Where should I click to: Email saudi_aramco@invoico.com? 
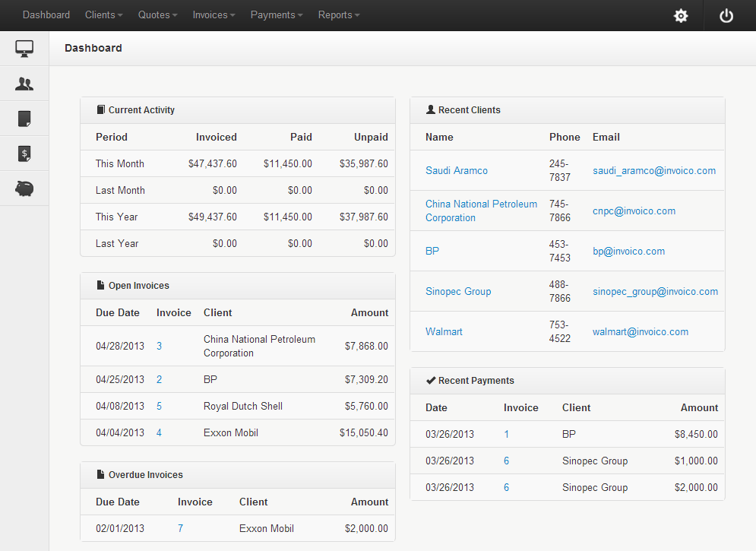pyautogui.click(x=653, y=171)
